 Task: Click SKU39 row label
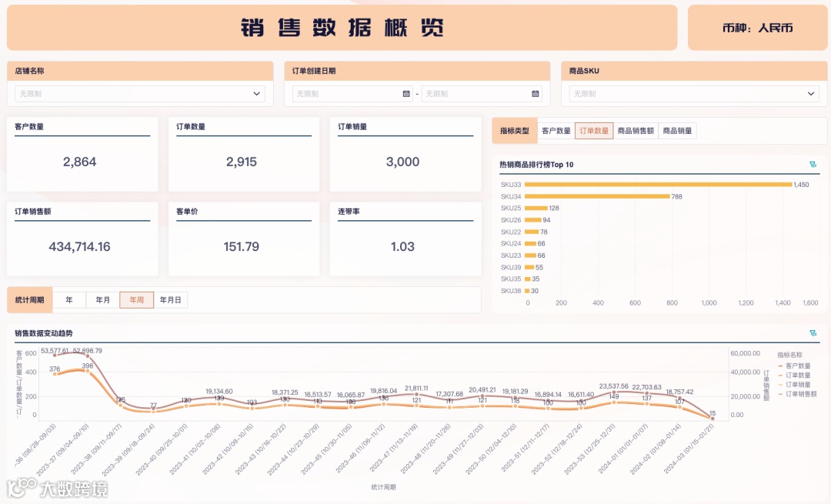pos(511,268)
